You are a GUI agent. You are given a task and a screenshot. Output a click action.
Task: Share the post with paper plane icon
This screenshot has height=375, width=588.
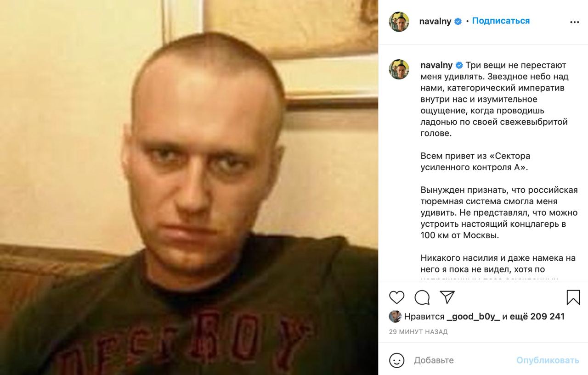tap(447, 297)
